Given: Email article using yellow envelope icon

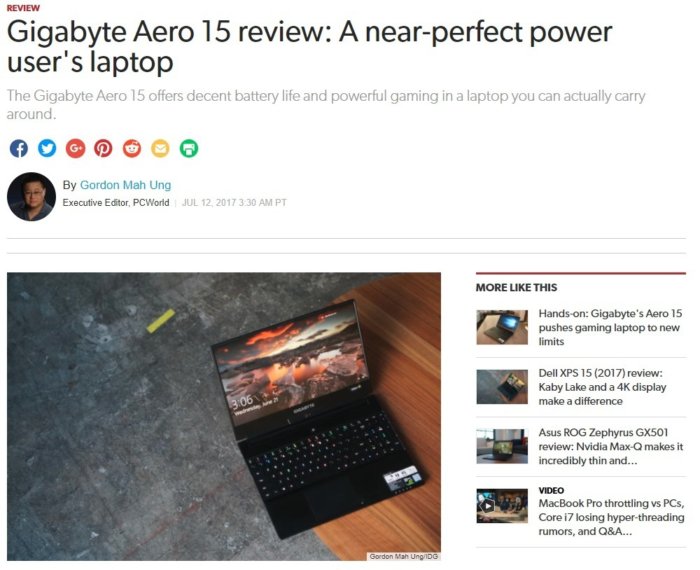Looking at the screenshot, I should [160, 149].
